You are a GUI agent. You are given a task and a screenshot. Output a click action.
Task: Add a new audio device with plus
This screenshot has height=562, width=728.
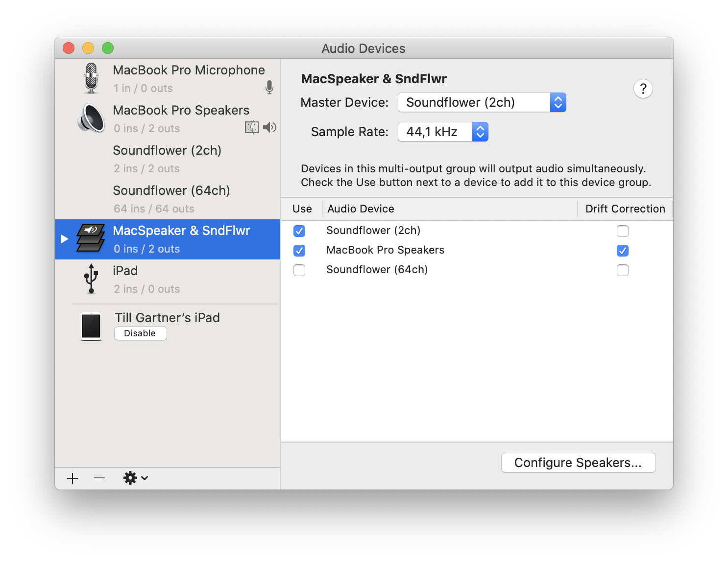coord(73,478)
